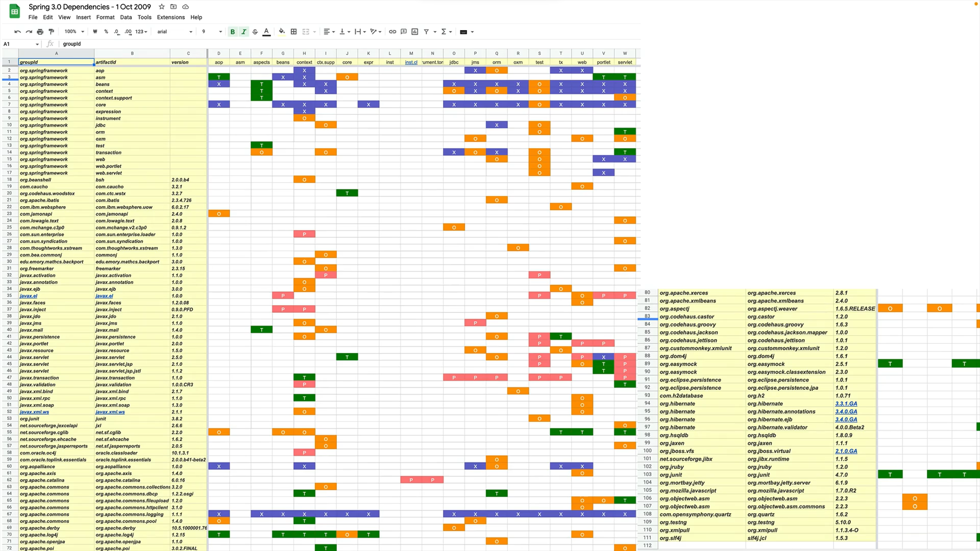Format as percent
The image size is (980, 551).
click(106, 32)
